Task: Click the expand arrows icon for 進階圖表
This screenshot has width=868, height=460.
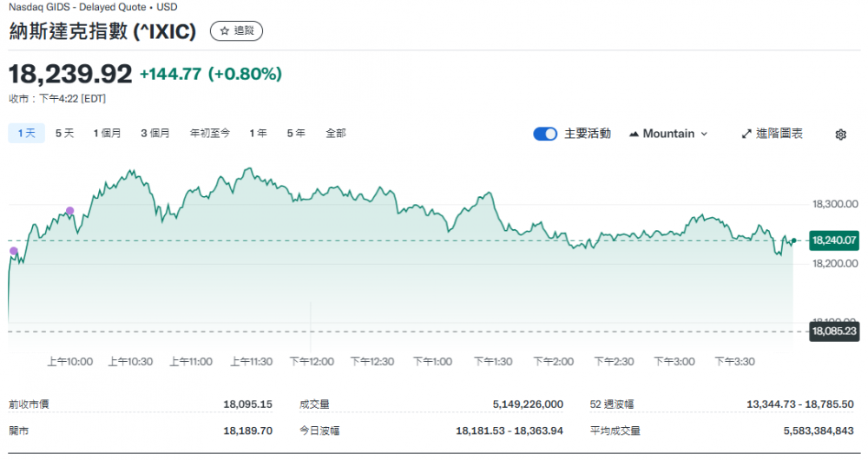Action: tap(746, 135)
